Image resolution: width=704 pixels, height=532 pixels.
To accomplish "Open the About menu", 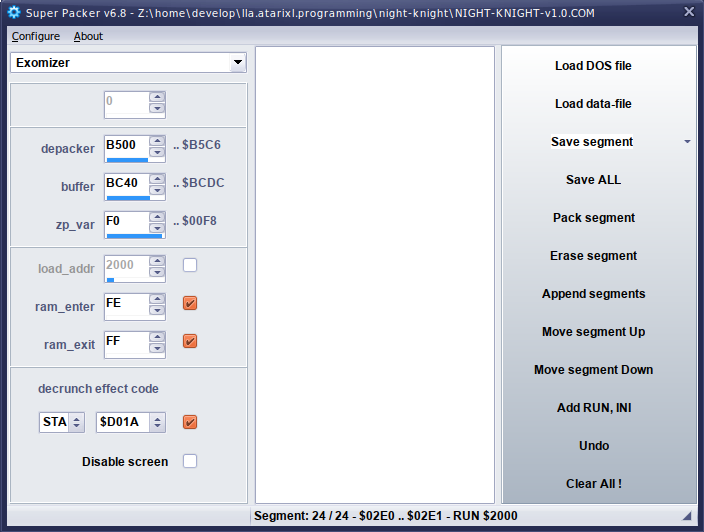I will (x=88, y=36).
